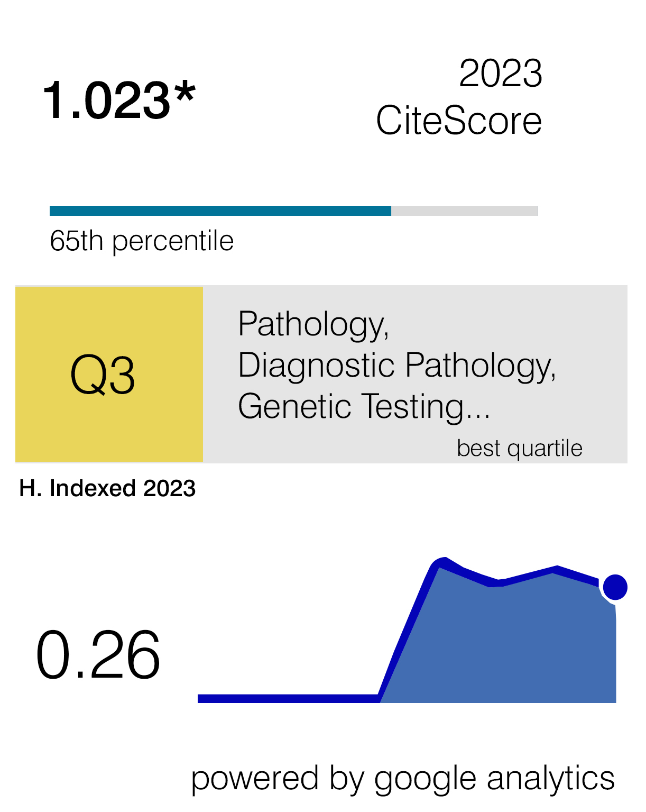
Task: Click the yellow Q3 quartile badge
Action: point(109,375)
